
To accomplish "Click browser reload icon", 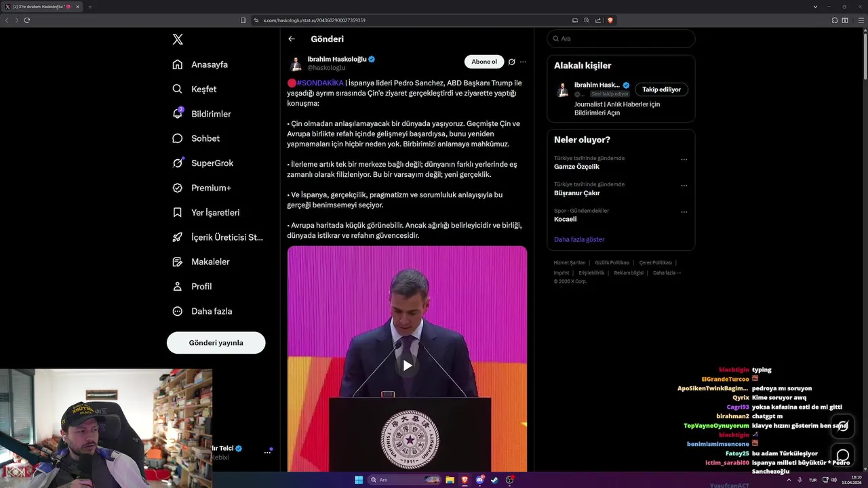I will pos(27,20).
